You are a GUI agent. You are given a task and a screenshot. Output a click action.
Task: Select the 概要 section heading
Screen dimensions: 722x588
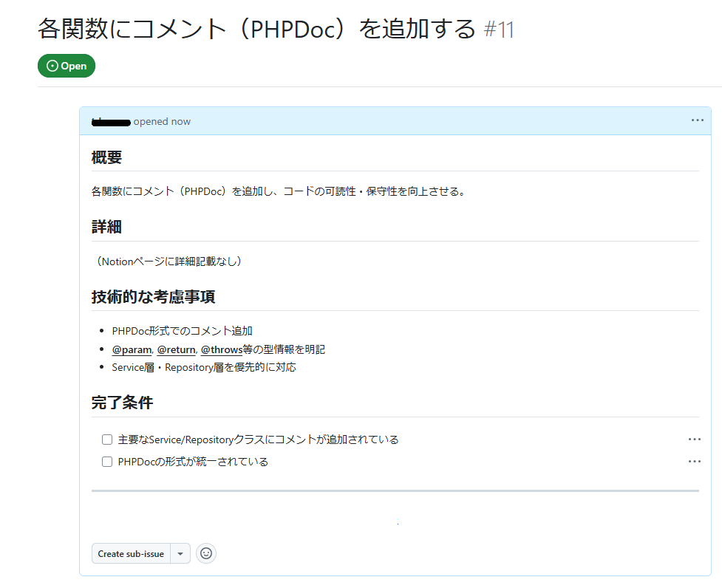click(x=106, y=157)
